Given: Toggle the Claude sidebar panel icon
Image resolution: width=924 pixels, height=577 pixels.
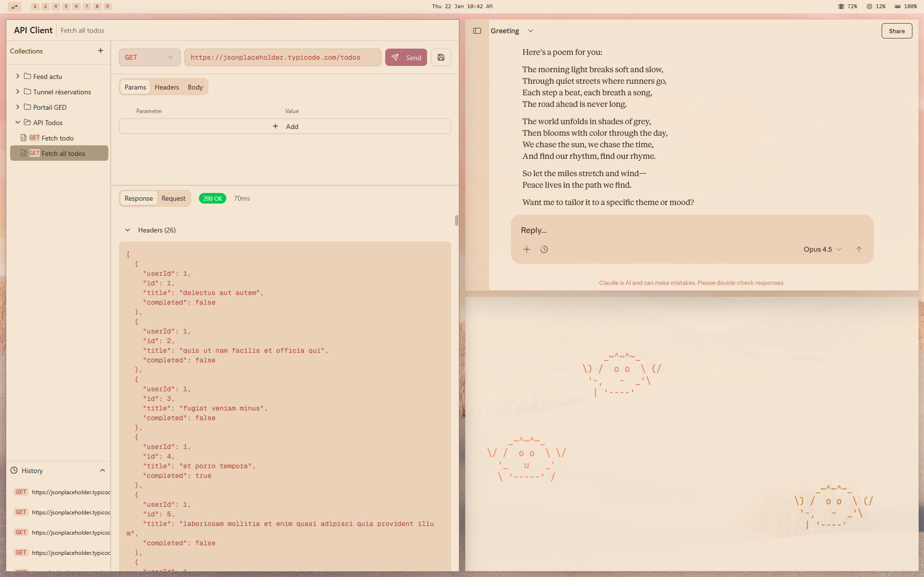Looking at the screenshot, I should click(477, 31).
